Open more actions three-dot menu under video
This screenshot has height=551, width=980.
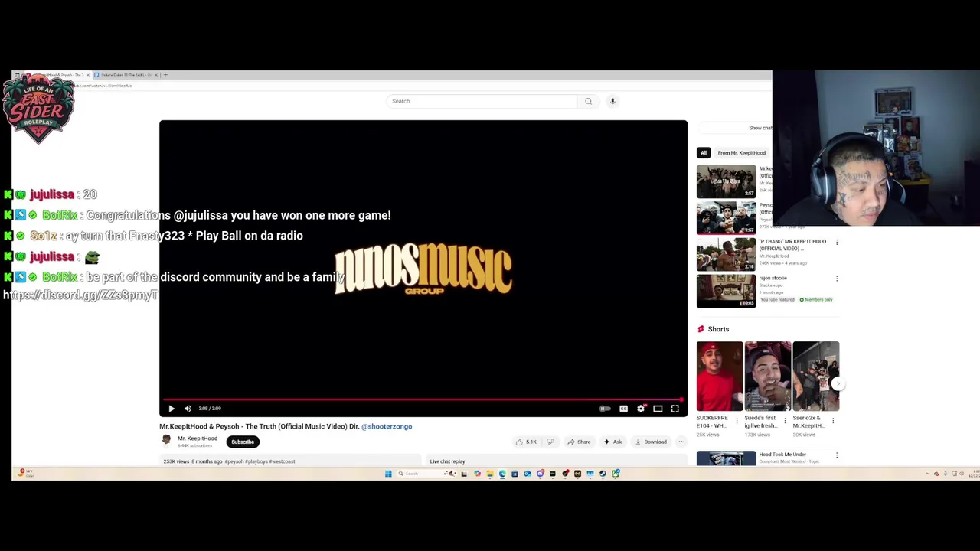(x=681, y=442)
